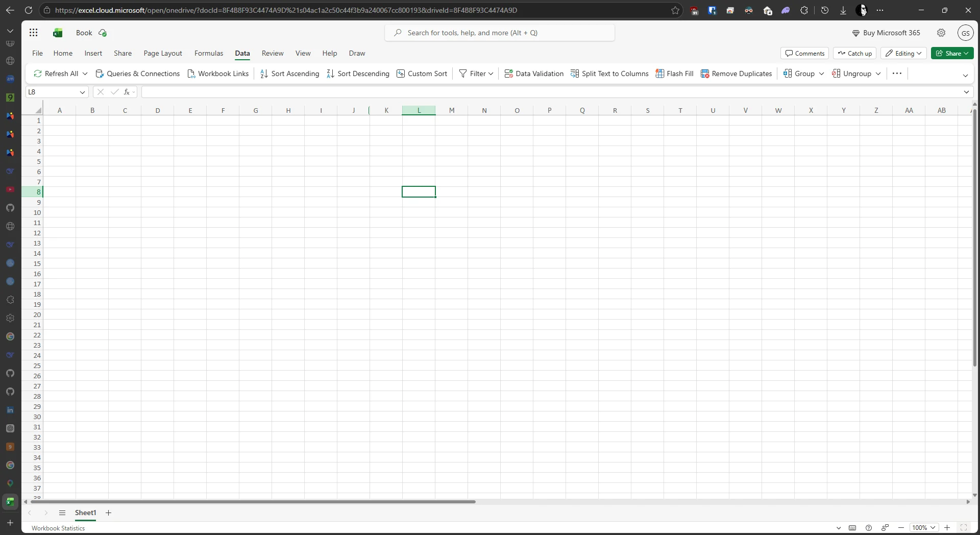
Task: Expand the Ungroup dropdown arrow
Action: point(878,74)
